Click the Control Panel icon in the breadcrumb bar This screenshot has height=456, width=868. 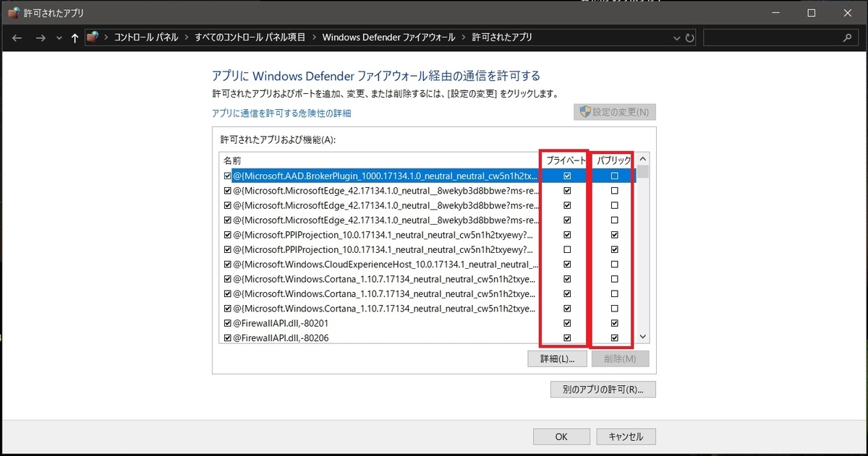[93, 37]
